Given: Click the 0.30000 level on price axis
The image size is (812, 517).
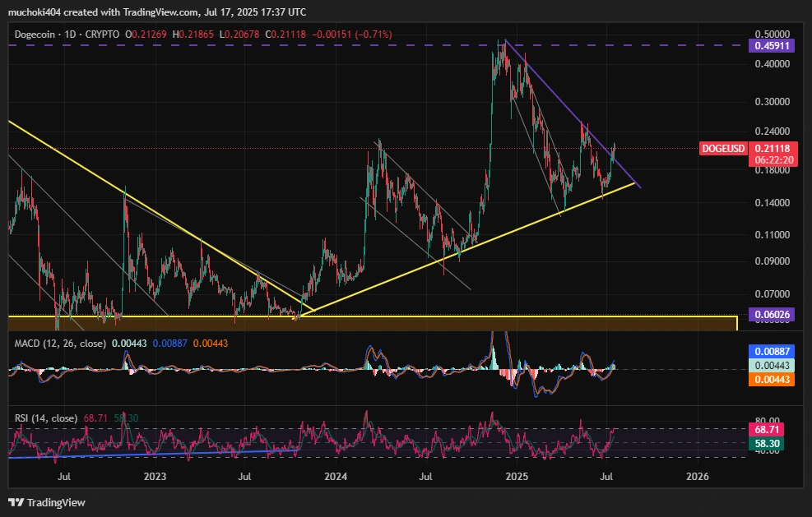Looking at the screenshot, I should [x=772, y=103].
